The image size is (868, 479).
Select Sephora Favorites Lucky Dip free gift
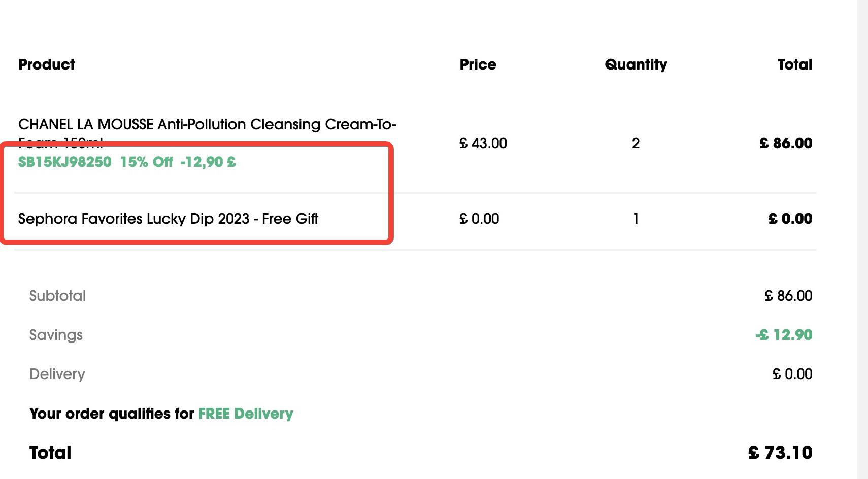[x=168, y=219]
